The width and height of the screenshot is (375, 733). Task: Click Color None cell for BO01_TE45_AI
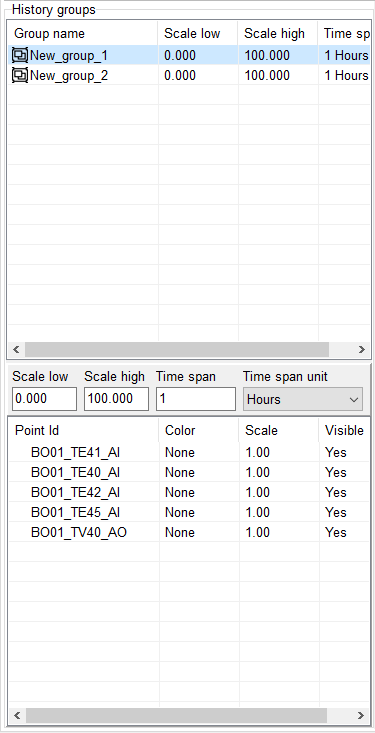[180, 512]
